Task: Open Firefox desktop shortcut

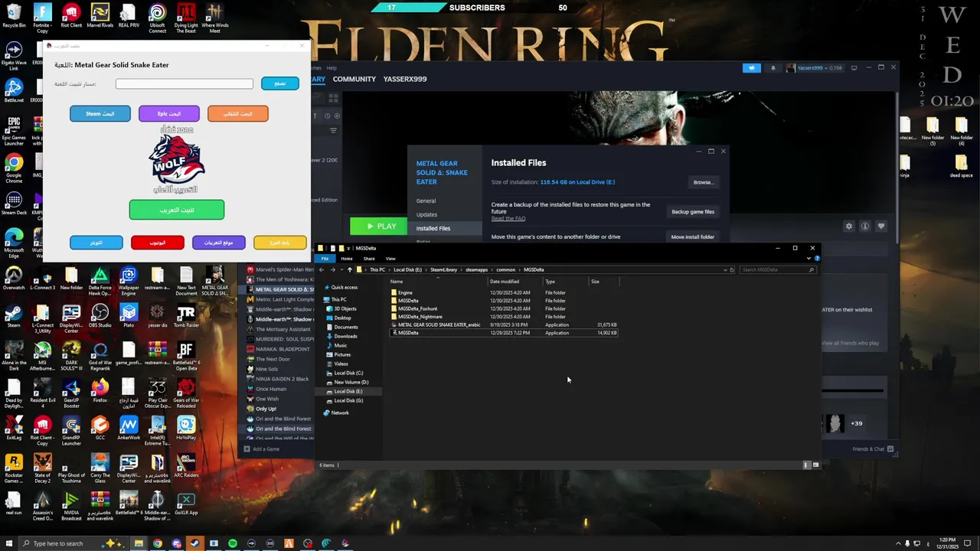Action: pos(100,390)
